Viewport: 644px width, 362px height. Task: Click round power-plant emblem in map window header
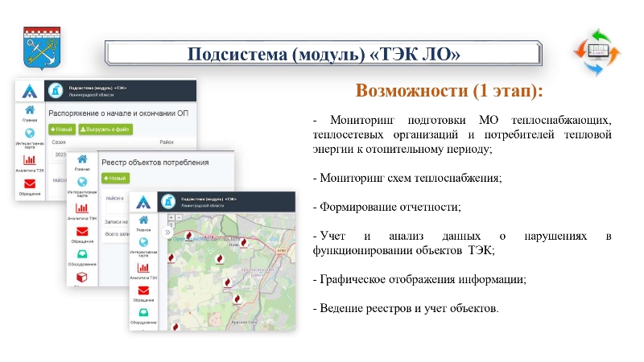(168, 202)
